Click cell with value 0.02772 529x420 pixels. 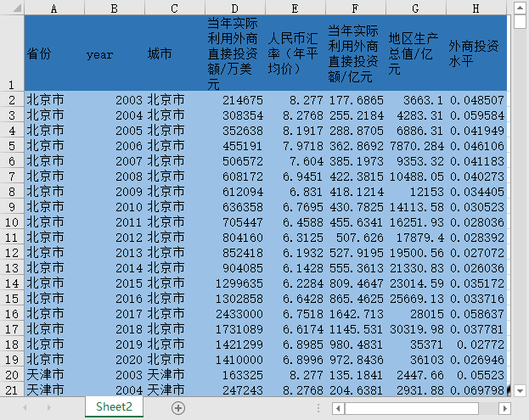(476, 344)
